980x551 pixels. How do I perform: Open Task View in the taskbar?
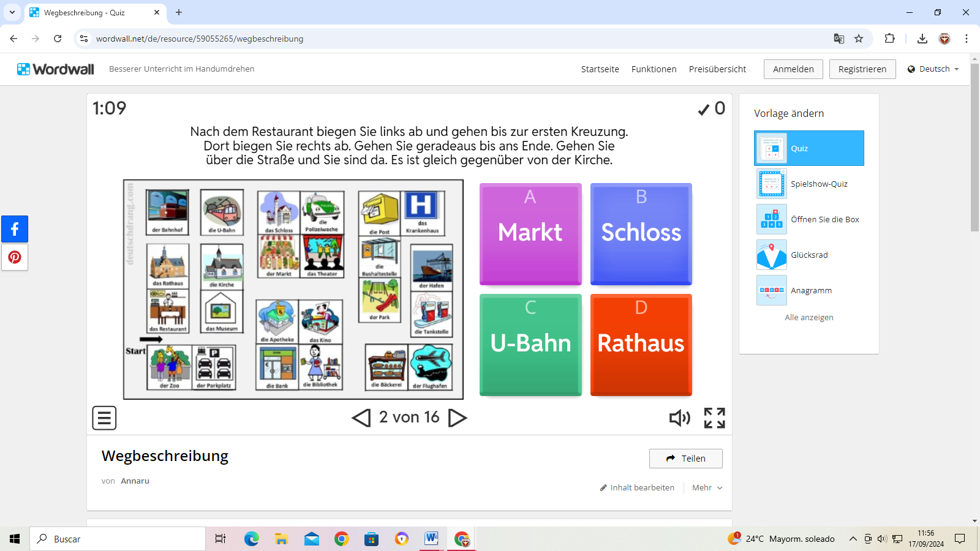(x=221, y=539)
